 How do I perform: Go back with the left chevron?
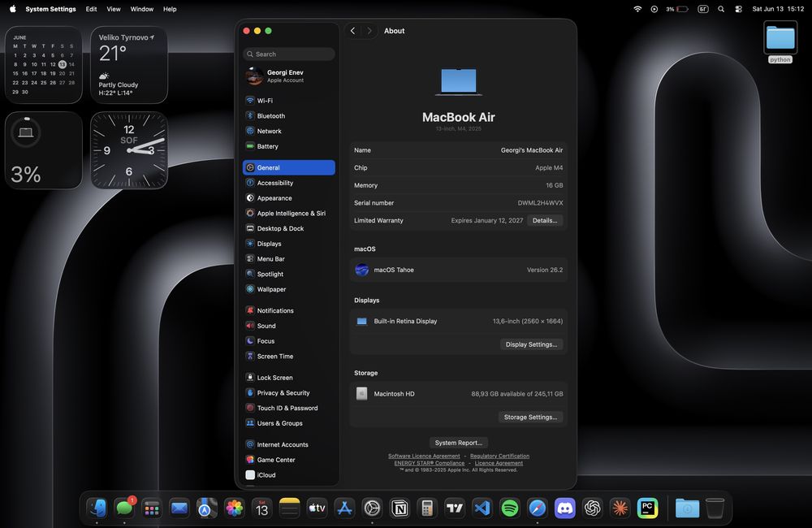coord(352,31)
